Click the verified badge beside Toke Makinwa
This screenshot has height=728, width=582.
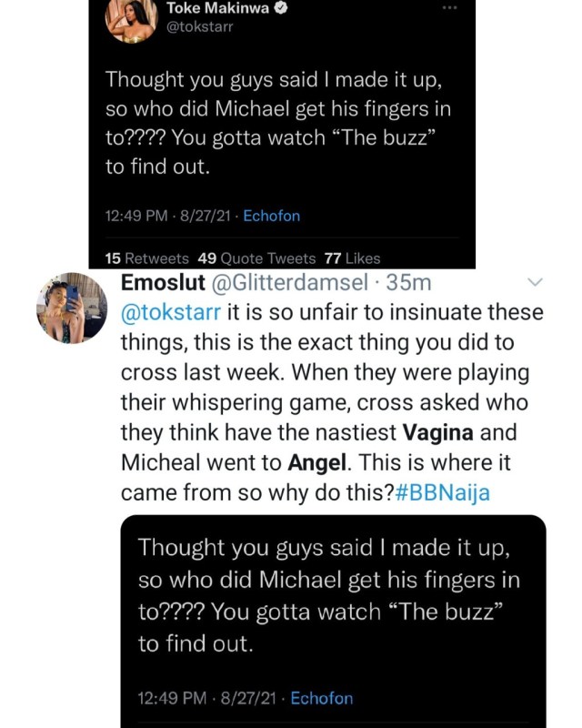(281, 8)
